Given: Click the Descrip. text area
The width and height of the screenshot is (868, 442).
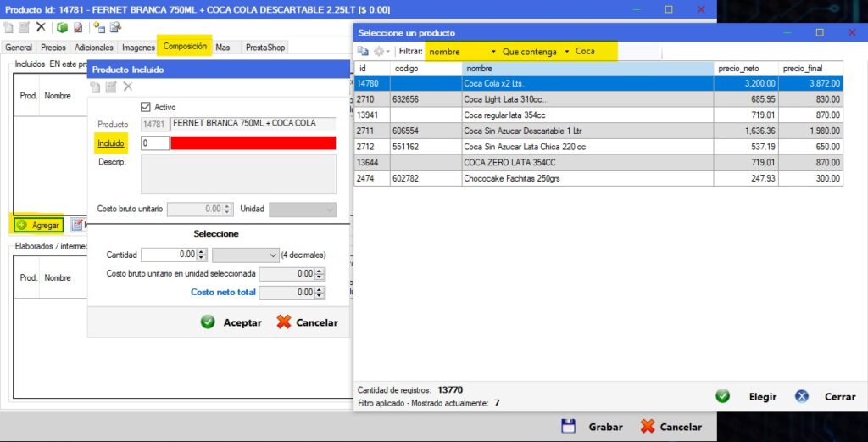Looking at the screenshot, I should pyautogui.click(x=238, y=175).
